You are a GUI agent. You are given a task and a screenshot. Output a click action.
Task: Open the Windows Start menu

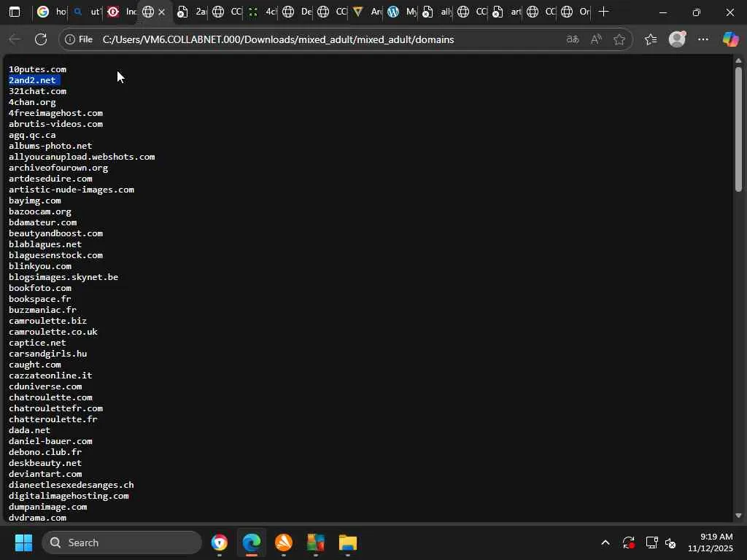23,542
